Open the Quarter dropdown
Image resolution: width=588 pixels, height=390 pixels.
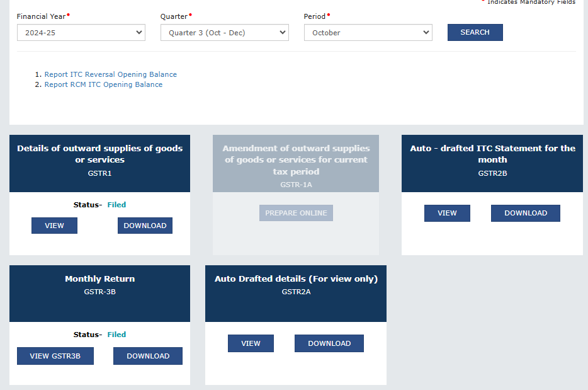pos(225,33)
